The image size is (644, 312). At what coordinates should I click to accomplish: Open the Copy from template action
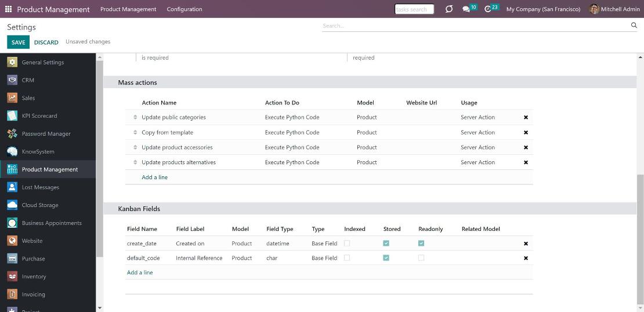167,133
